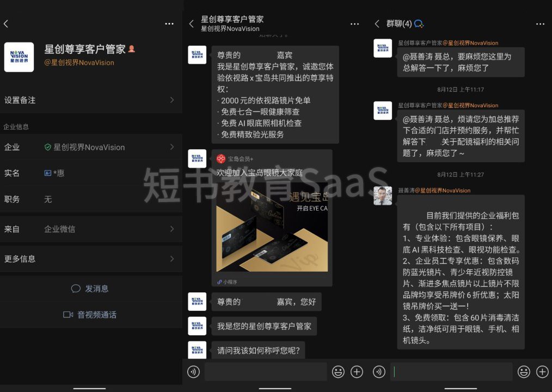Tap the 职务 无 row
The width and height of the screenshot is (552, 392).
(x=91, y=199)
